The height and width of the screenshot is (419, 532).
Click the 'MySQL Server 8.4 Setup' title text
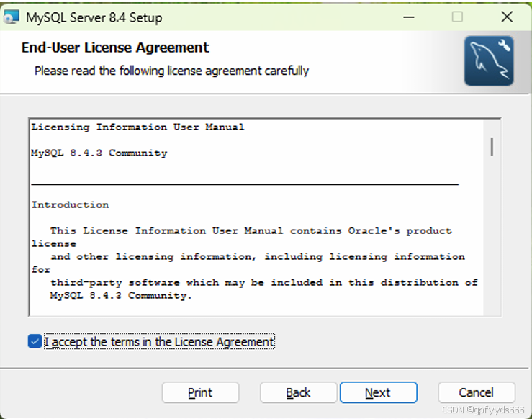pyautogui.click(x=94, y=18)
